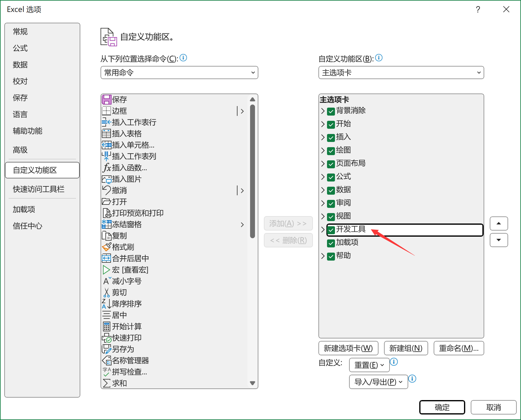
Task: Click the 求和 sigma icon
Action: pyautogui.click(x=106, y=383)
